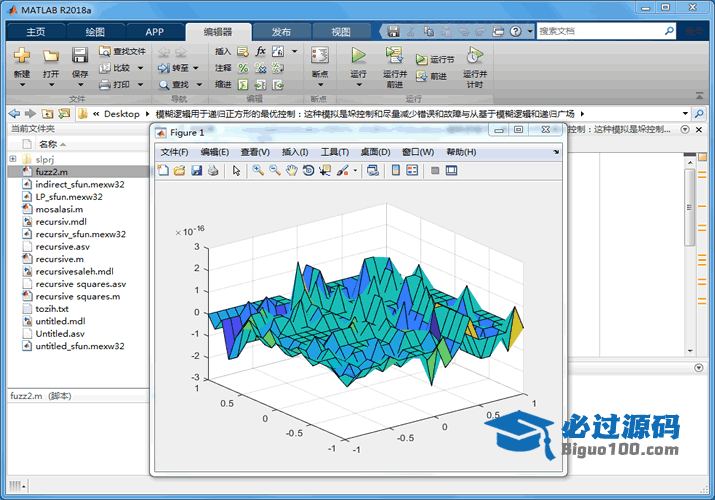Screen dimensions: 715x500
Task: Switch to the Plots (绘图) tab
Action: coord(95,32)
